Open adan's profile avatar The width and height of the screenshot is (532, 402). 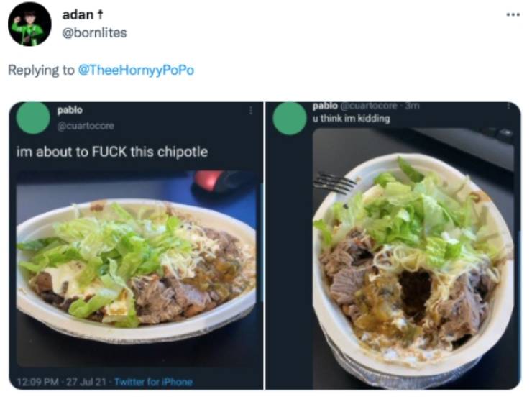click(30, 24)
